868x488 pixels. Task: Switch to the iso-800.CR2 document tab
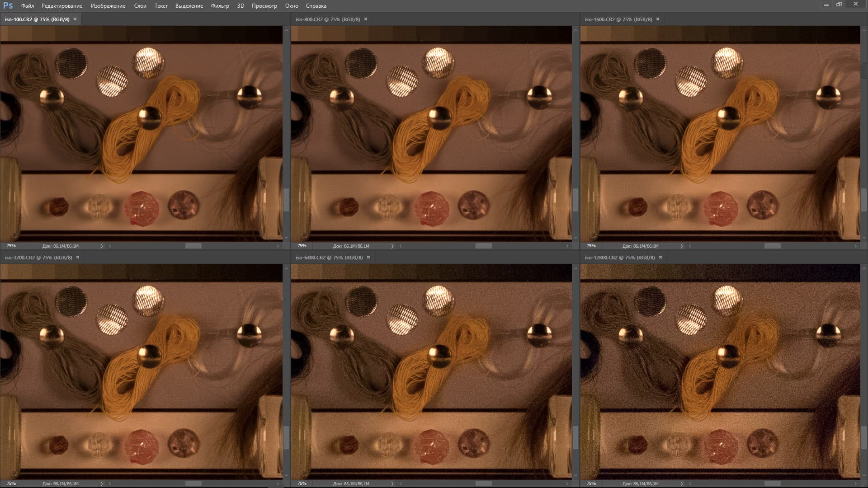pos(327,19)
